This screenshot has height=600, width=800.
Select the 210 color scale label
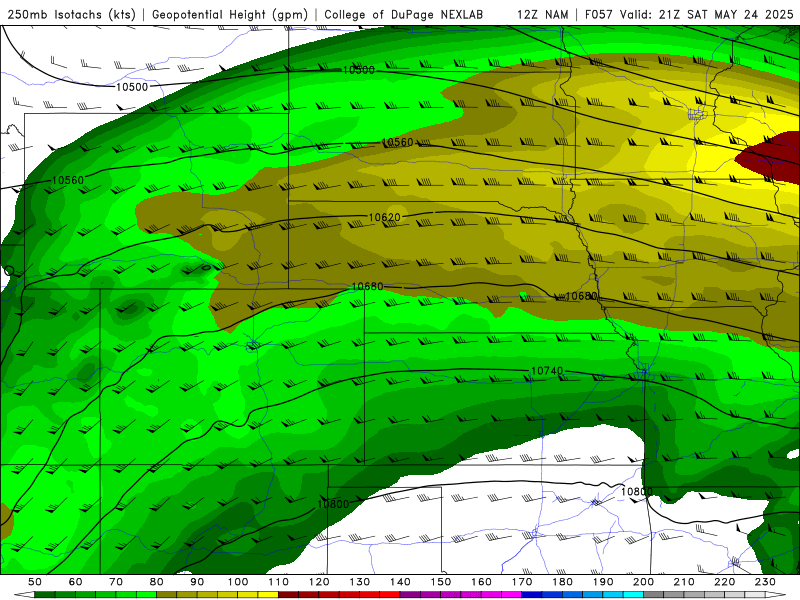684,582
